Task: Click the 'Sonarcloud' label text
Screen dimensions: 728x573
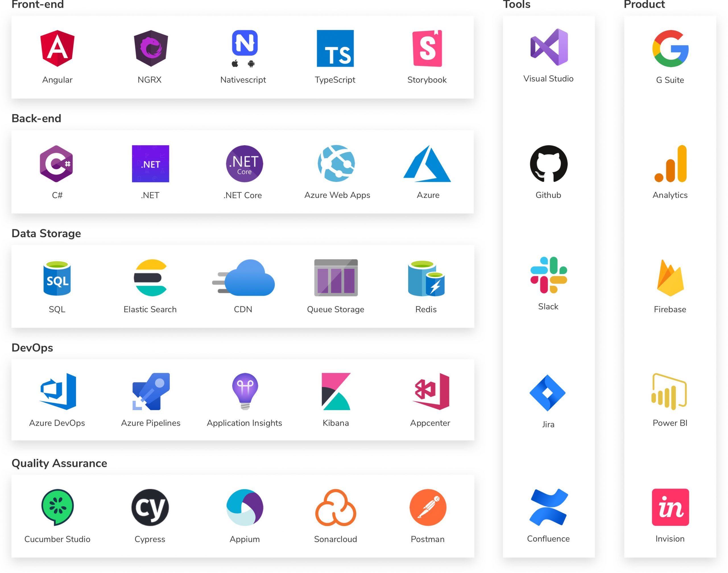Action: (336, 539)
